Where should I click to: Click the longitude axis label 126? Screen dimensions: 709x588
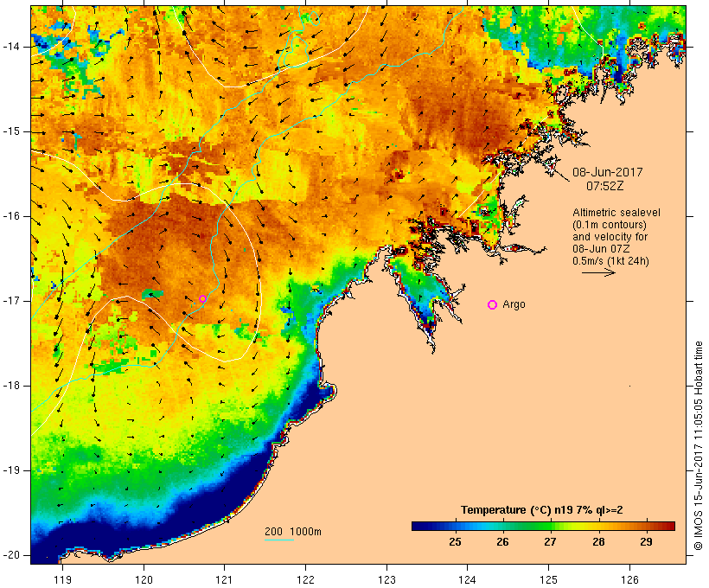629,580
